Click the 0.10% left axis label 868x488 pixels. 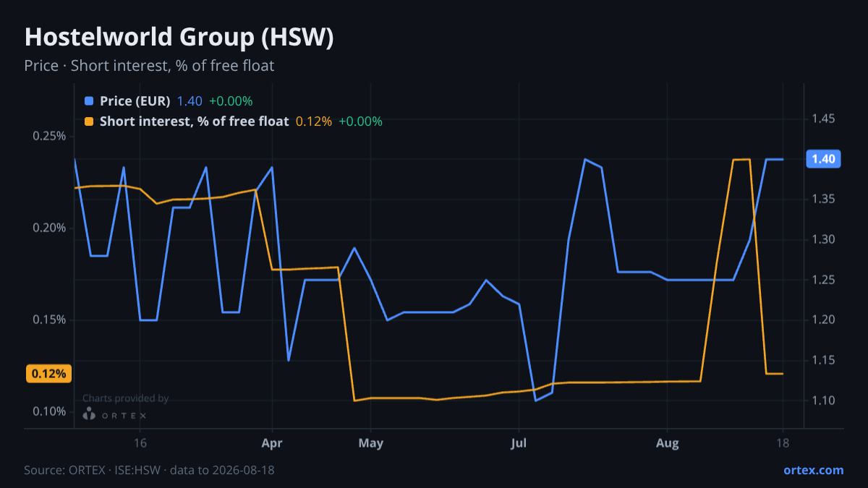pyautogui.click(x=49, y=411)
